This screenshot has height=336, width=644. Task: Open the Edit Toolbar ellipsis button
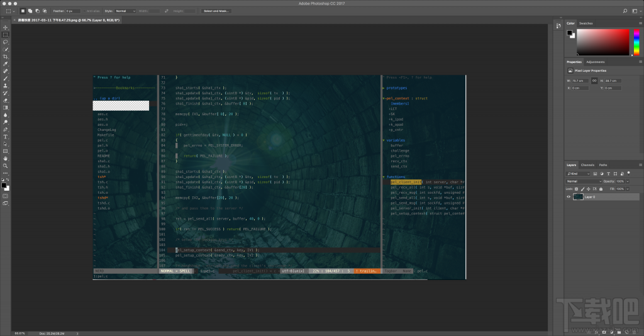tap(5, 173)
